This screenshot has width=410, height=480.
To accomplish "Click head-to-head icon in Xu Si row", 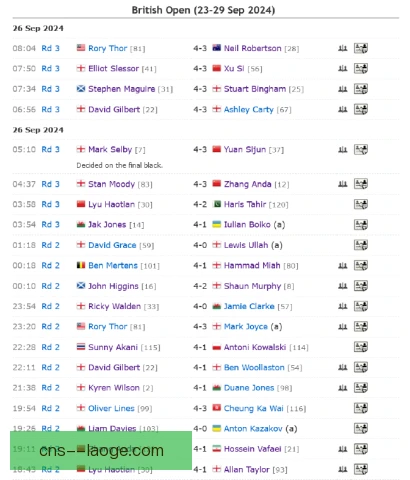I will (343, 69).
